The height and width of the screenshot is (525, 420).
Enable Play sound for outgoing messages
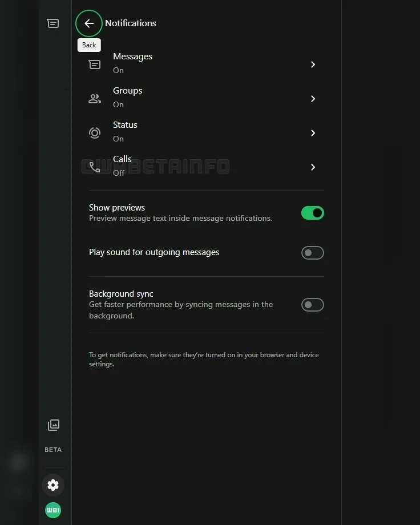[x=312, y=253]
